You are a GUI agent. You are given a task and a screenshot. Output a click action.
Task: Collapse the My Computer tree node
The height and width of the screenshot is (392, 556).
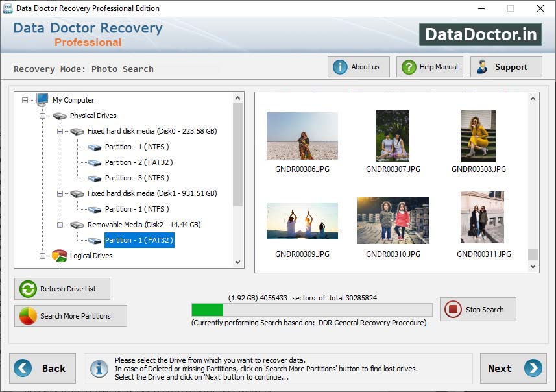(23, 99)
